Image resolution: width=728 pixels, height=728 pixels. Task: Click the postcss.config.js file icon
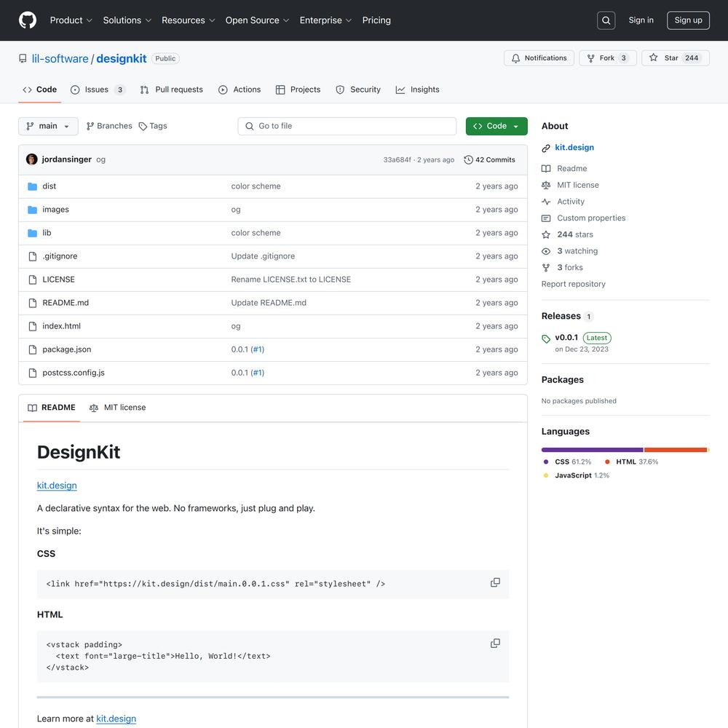(33, 373)
